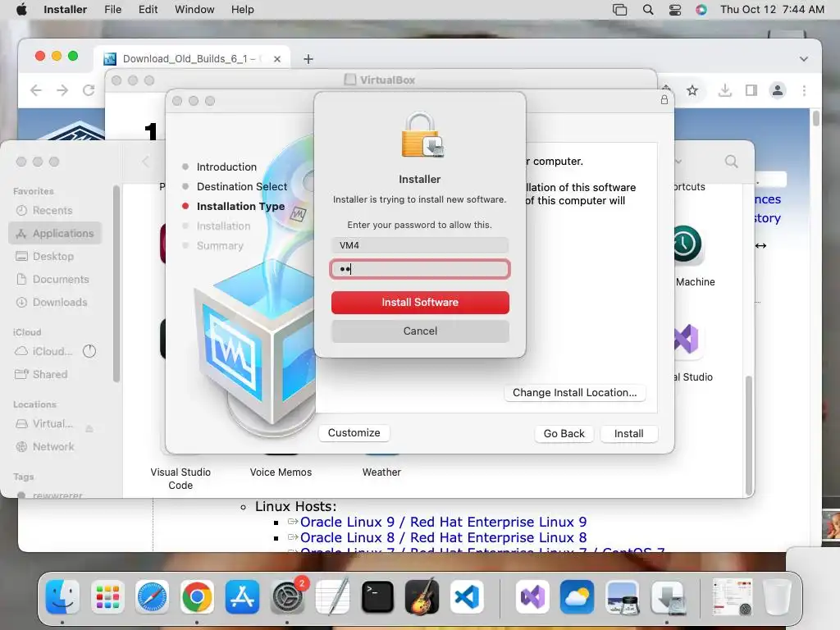
Task: Expand Chrome's tab search chevron
Action: pos(804,59)
